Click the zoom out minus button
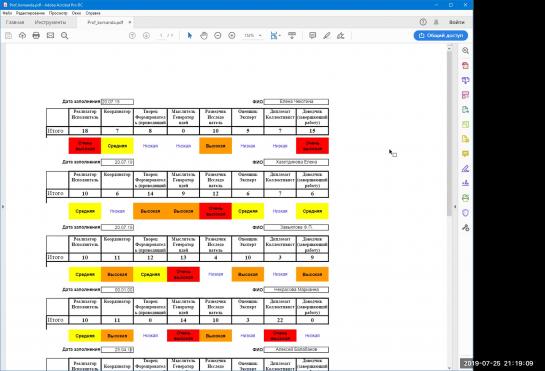 tap(218, 35)
